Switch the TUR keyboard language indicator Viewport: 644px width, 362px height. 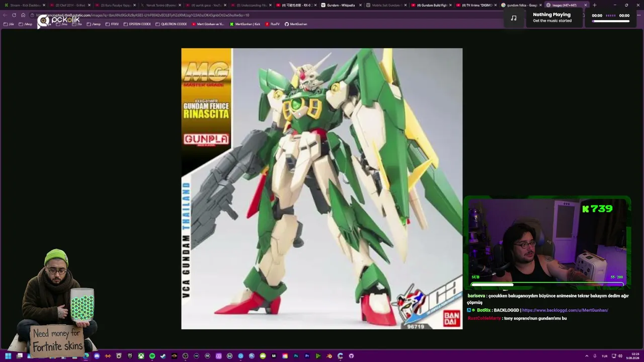(x=604, y=356)
